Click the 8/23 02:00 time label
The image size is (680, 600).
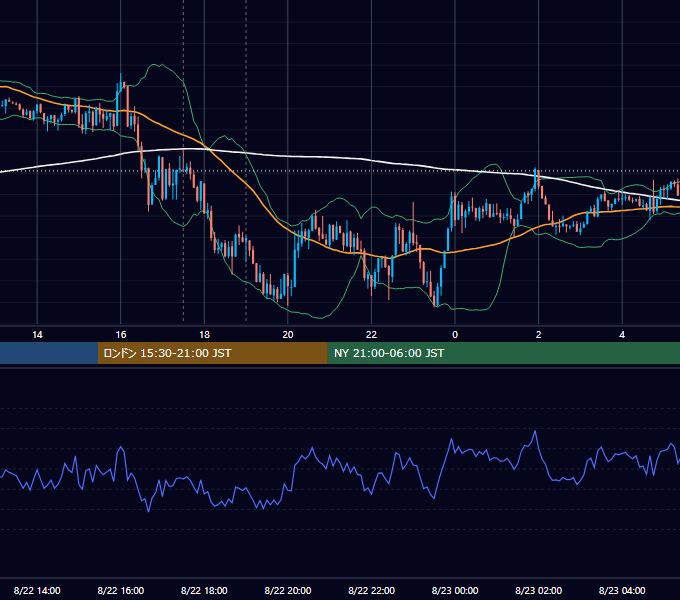538,590
